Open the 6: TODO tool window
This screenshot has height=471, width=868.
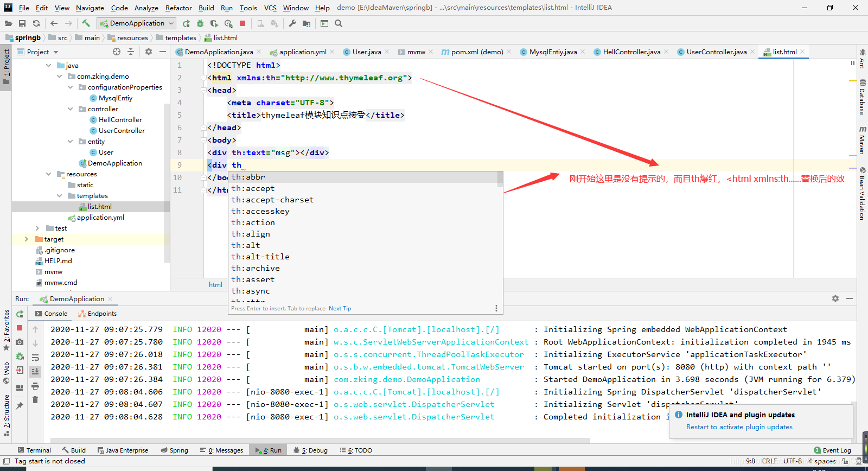tap(356, 450)
